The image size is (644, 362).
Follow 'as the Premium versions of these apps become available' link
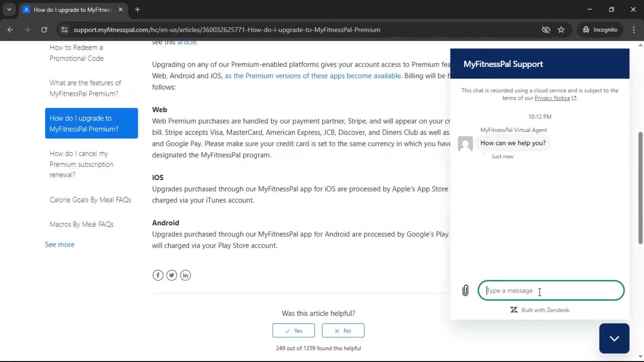[x=313, y=76]
